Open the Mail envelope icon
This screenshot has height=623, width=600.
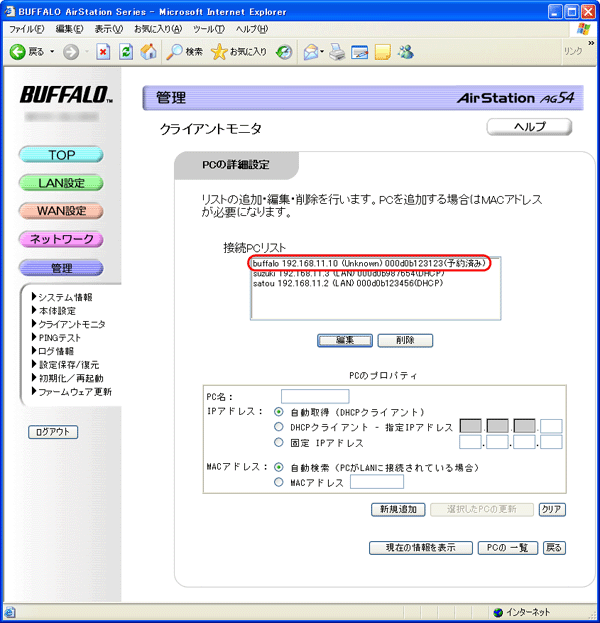[311, 52]
